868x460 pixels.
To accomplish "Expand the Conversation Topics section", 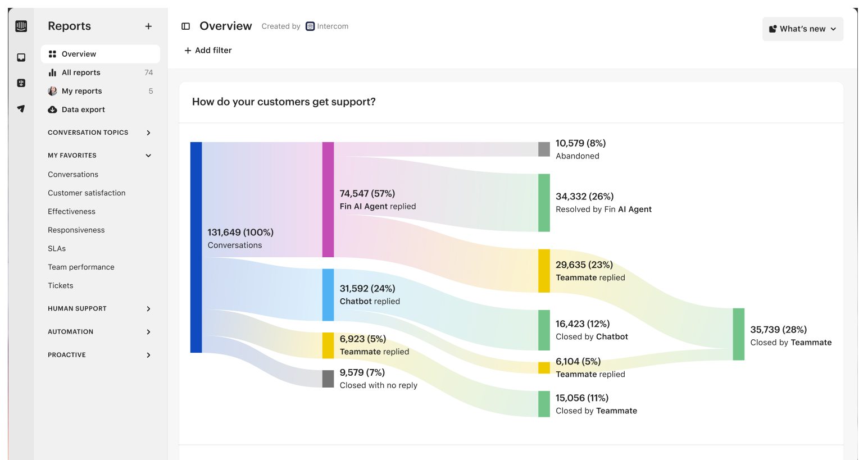I will coord(148,133).
